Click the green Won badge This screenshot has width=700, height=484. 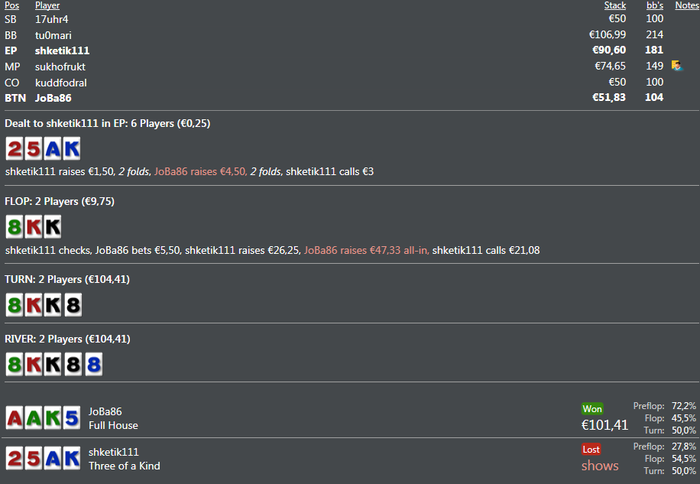tap(593, 409)
